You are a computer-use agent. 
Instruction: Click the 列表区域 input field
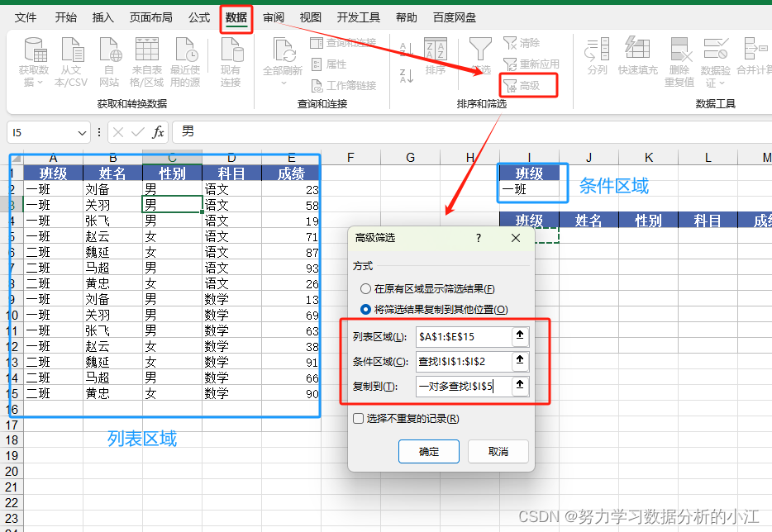(x=465, y=336)
